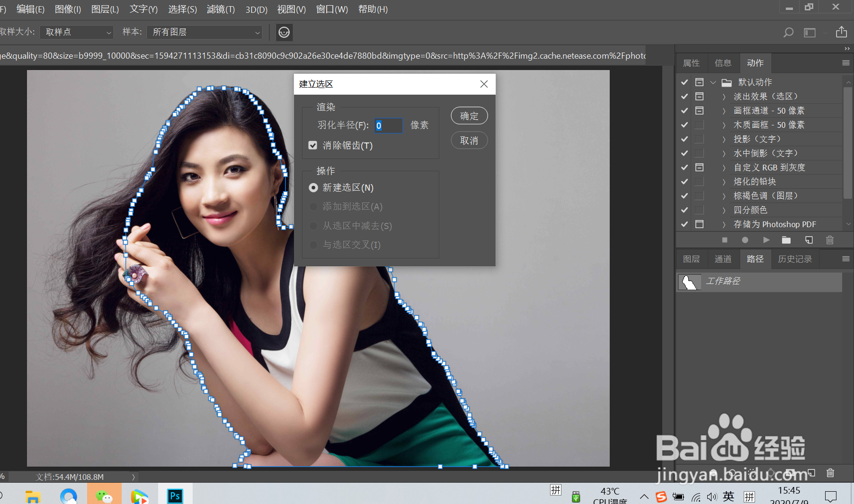854x504 pixels.
Task: Create a new action
Action: 809,240
